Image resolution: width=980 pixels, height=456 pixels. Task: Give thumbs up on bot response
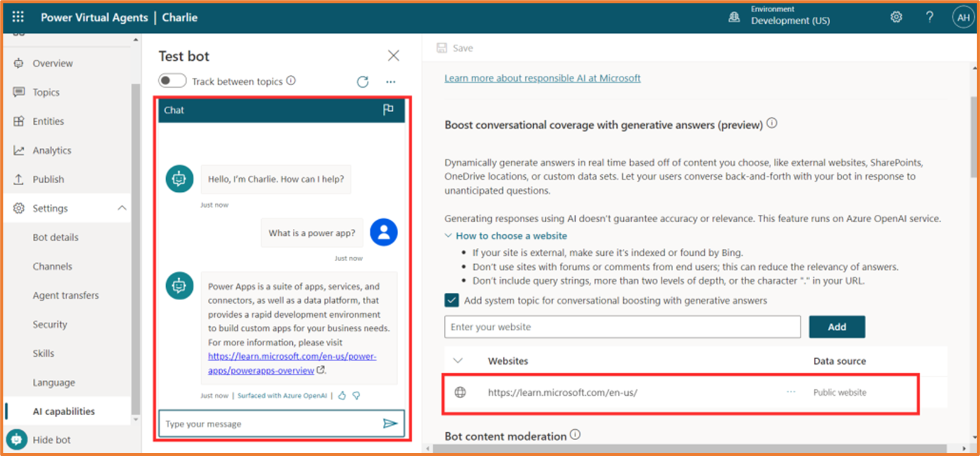click(342, 396)
